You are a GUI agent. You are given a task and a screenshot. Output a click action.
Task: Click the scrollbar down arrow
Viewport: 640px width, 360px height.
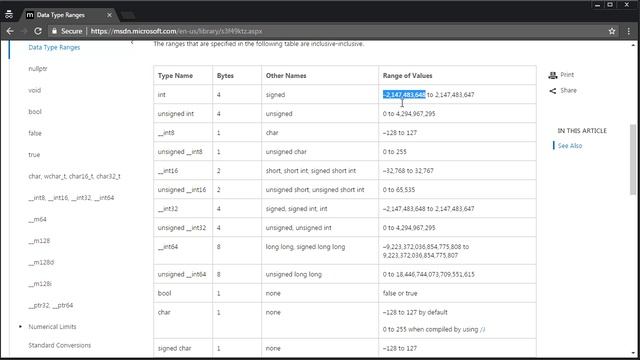pyautogui.click(x=633, y=353)
